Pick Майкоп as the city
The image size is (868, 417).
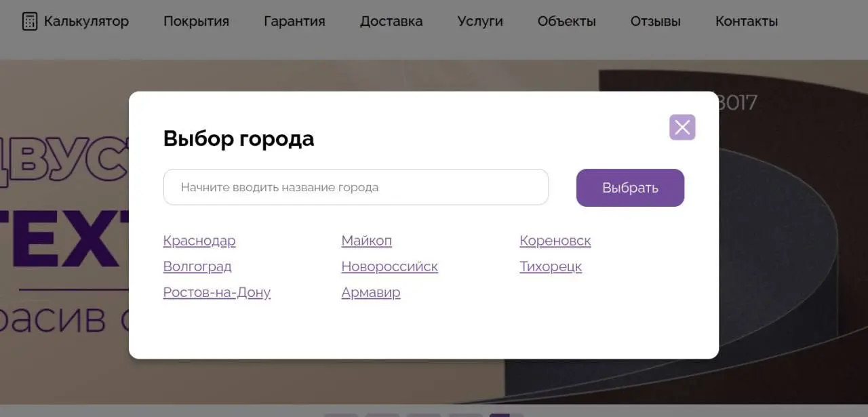367,241
